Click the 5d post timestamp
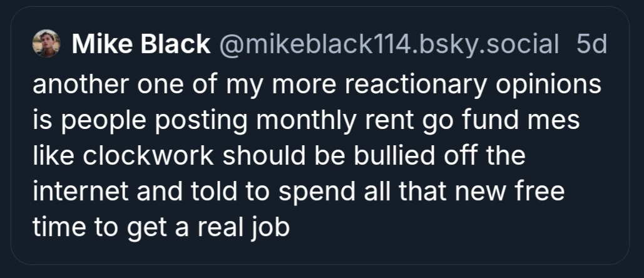Screen dimensions: 644x278 [591, 44]
